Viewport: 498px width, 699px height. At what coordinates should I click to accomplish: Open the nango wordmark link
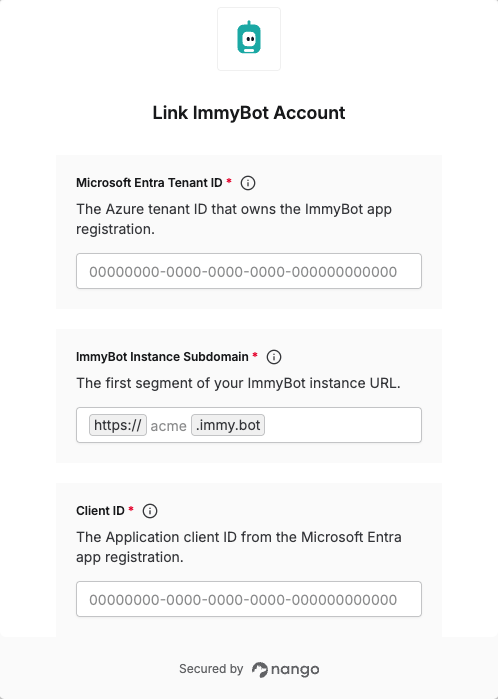point(295,670)
